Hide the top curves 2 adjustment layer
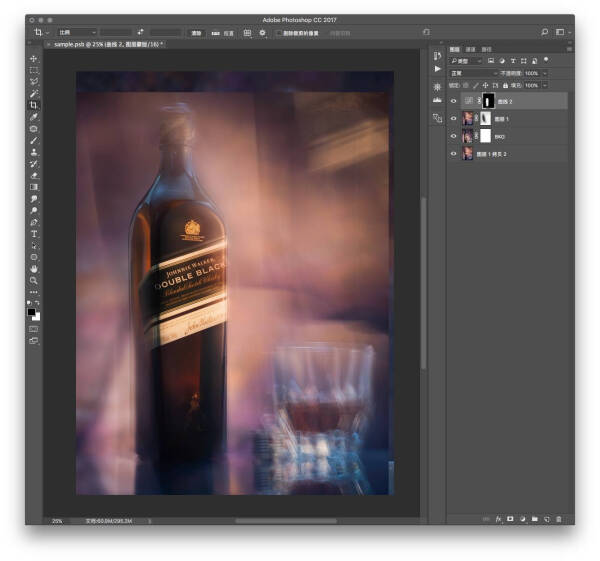This screenshot has height=561, width=600. point(453,101)
